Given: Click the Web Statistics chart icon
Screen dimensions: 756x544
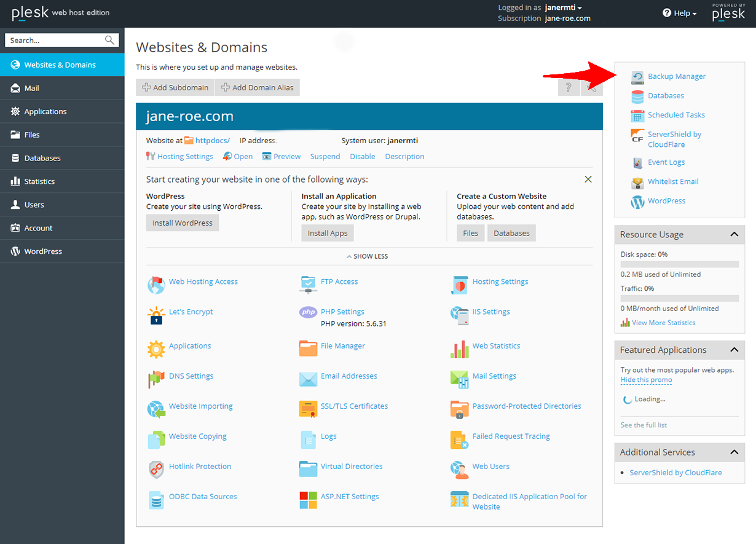Looking at the screenshot, I should pos(459,349).
